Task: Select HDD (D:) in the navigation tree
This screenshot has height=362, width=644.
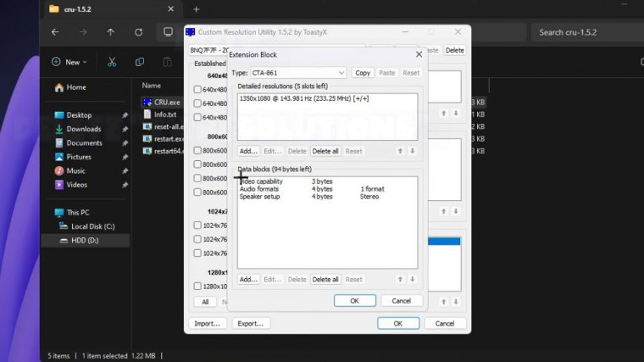Action: click(85, 241)
